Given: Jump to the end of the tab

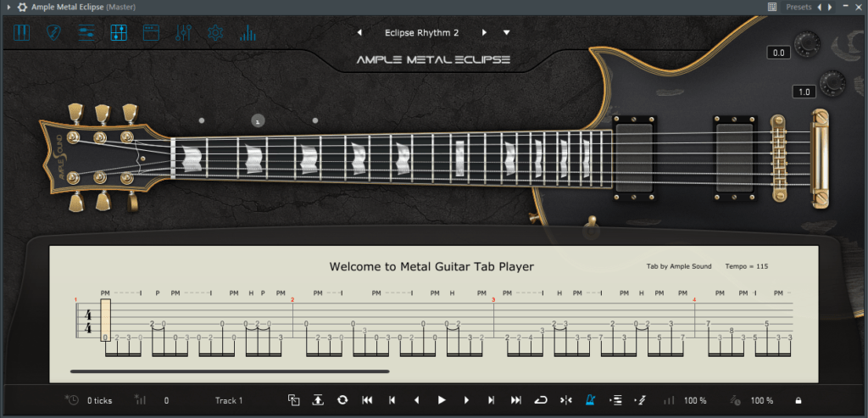Looking at the screenshot, I should (x=516, y=400).
